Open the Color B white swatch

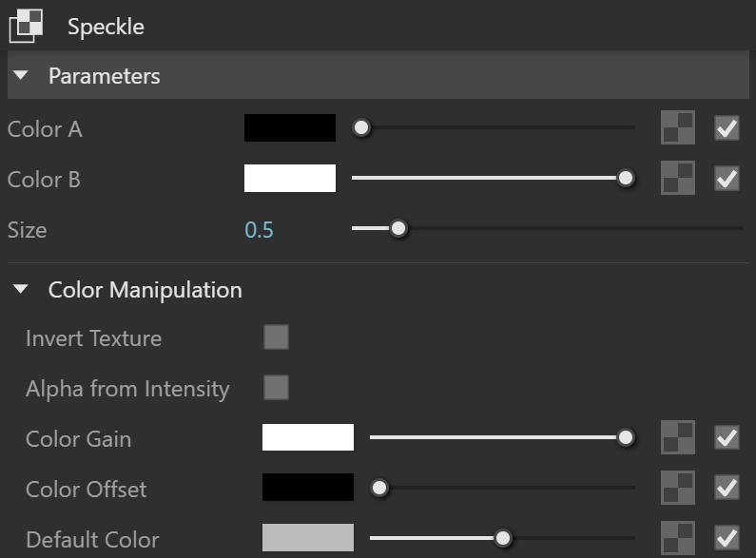point(290,179)
